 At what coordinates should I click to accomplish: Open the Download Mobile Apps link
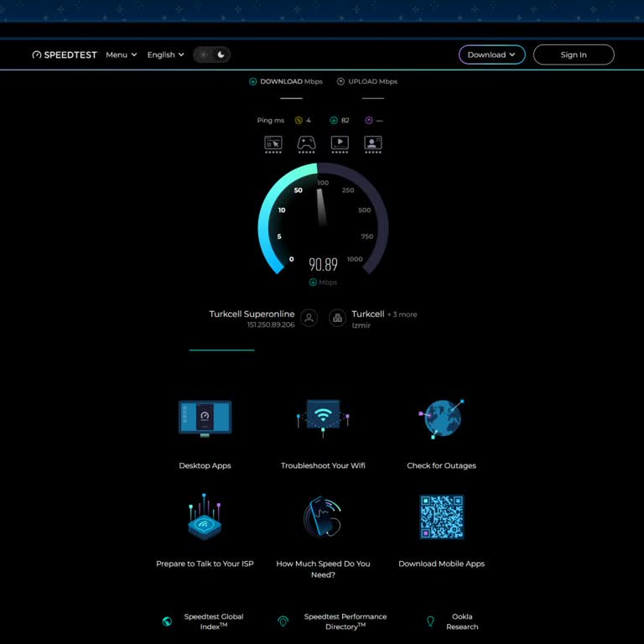pos(442,563)
